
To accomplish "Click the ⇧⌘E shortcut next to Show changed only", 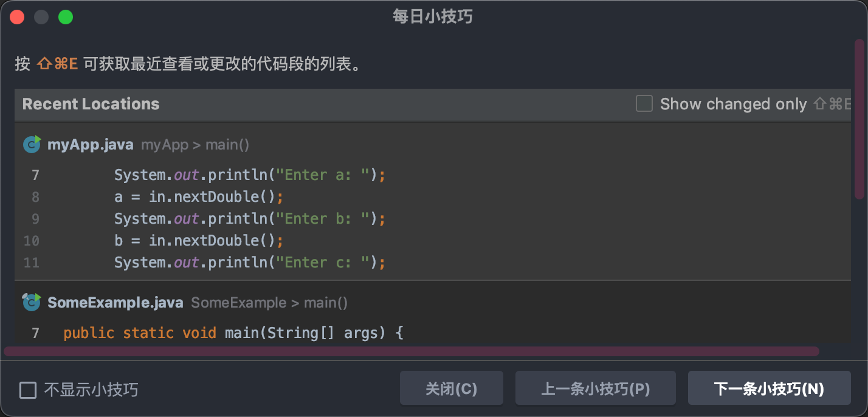I will [833, 104].
